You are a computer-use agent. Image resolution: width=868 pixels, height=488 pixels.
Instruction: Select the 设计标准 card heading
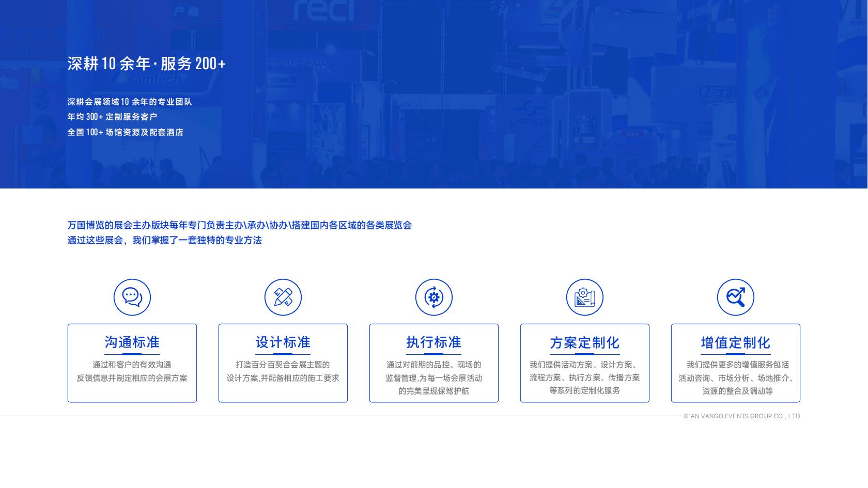click(x=283, y=342)
